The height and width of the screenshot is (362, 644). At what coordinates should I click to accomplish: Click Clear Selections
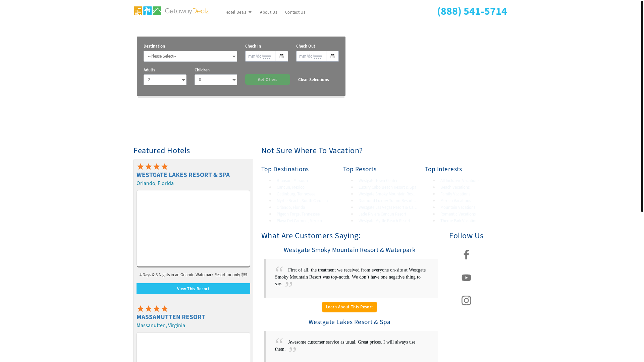click(x=314, y=79)
